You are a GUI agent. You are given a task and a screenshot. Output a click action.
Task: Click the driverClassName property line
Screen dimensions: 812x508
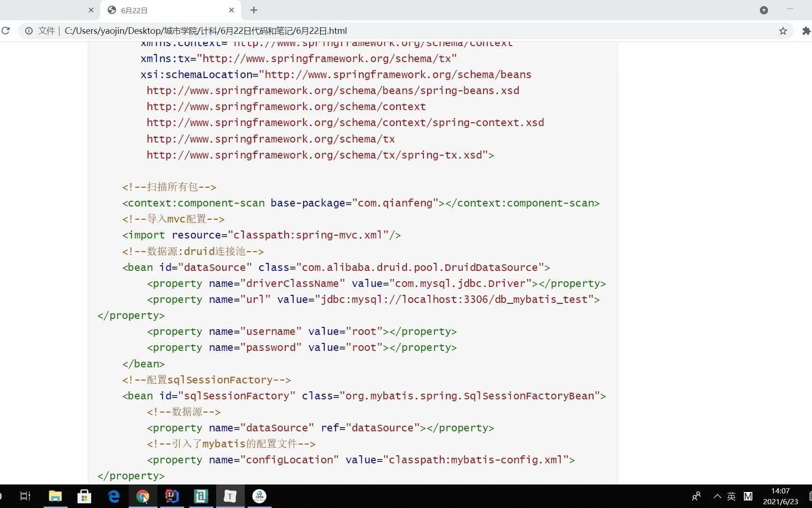[x=376, y=284]
